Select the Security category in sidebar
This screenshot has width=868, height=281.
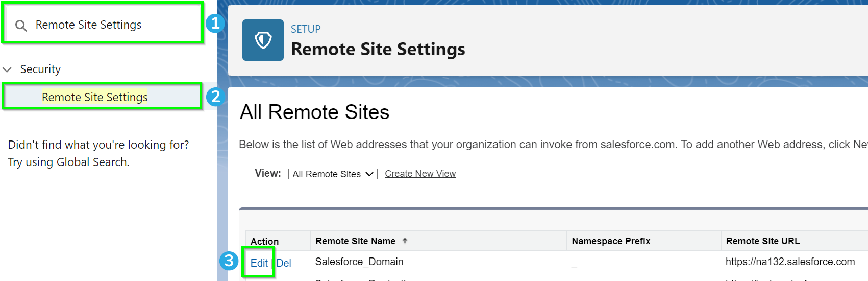click(x=40, y=69)
